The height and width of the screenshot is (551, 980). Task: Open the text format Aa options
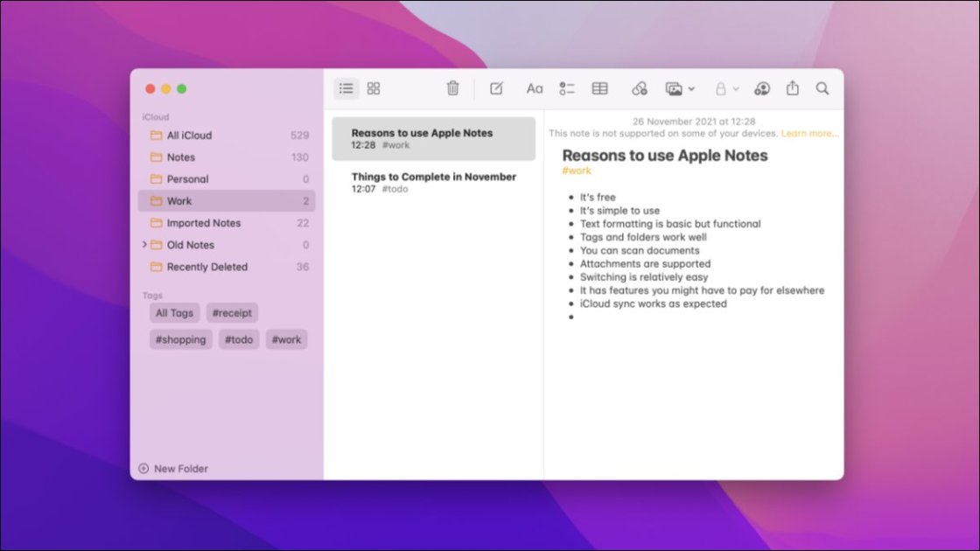(x=534, y=88)
